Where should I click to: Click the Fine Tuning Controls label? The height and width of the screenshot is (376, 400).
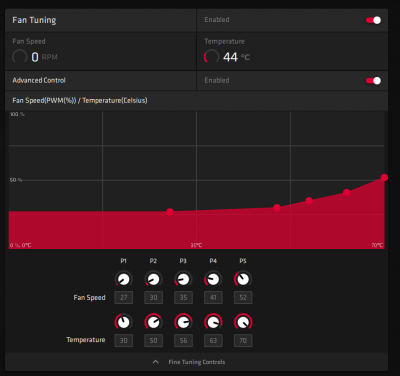[x=197, y=362]
